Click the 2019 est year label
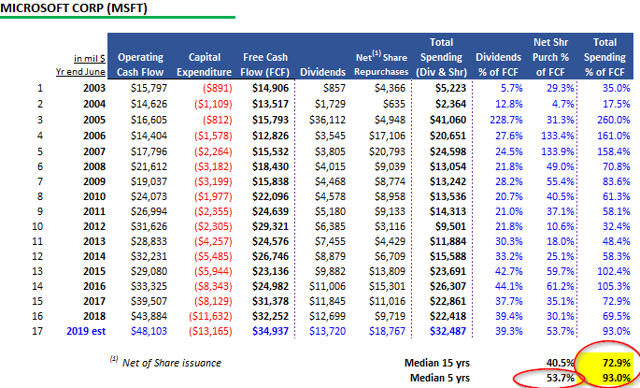Image resolution: width=640 pixels, height=388 pixels. pos(86,331)
